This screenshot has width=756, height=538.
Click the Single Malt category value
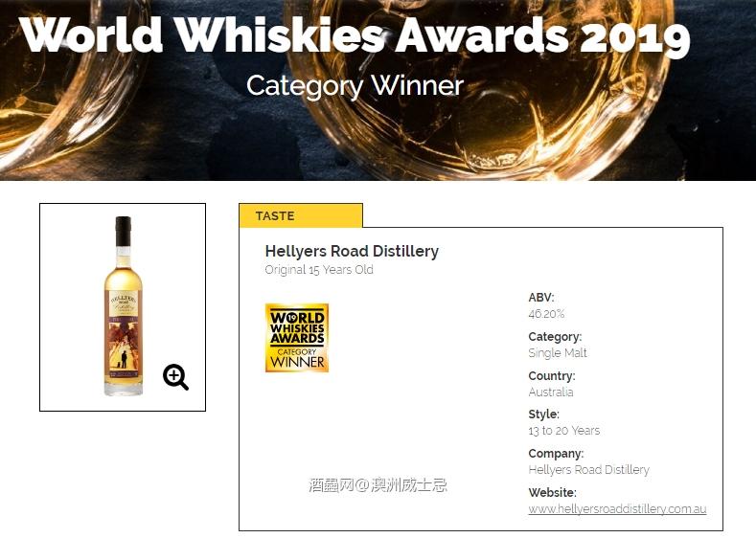[558, 352]
